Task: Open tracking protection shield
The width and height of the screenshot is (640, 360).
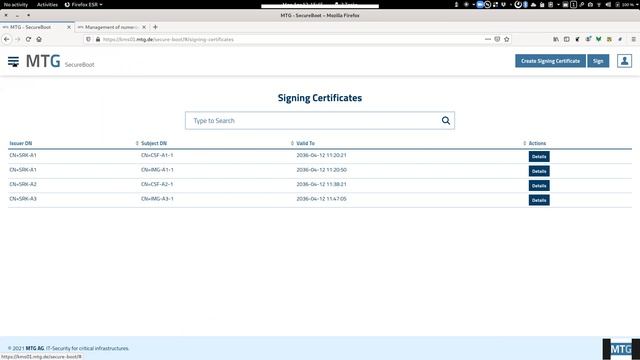Action: 88,39
